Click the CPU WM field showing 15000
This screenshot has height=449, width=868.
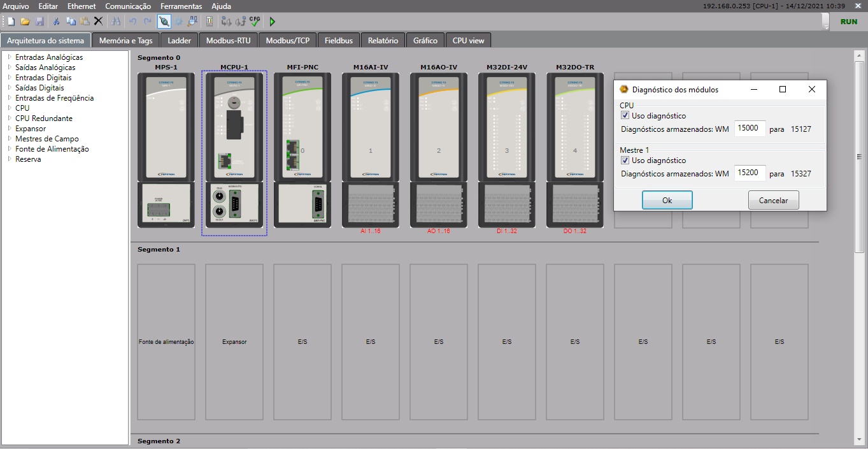(749, 129)
